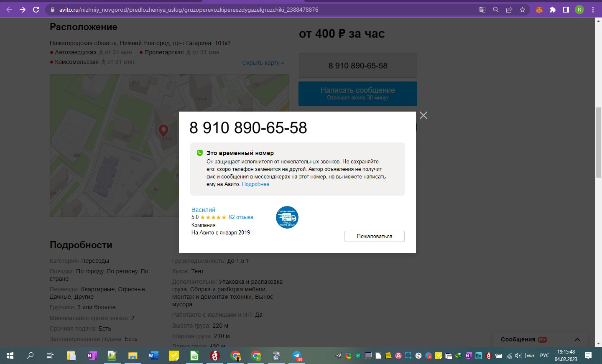Open File Explorer from the taskbar
This screenshot has height=364, width=602.
tap(133, 356)
